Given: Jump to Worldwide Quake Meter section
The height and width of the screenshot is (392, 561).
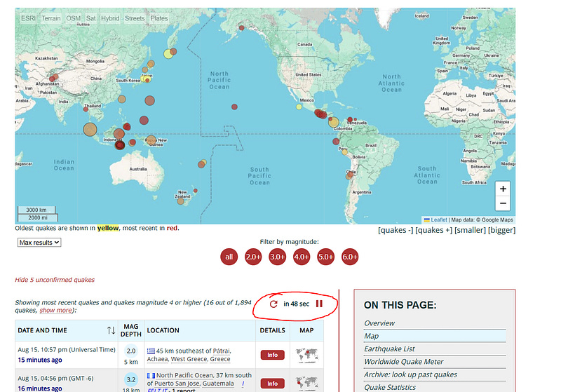Looking at the screenshot, I should [x=404, y=362].
